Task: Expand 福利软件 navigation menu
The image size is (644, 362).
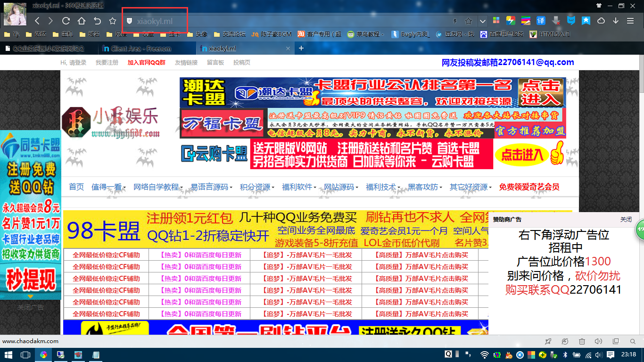Action: 299,187
